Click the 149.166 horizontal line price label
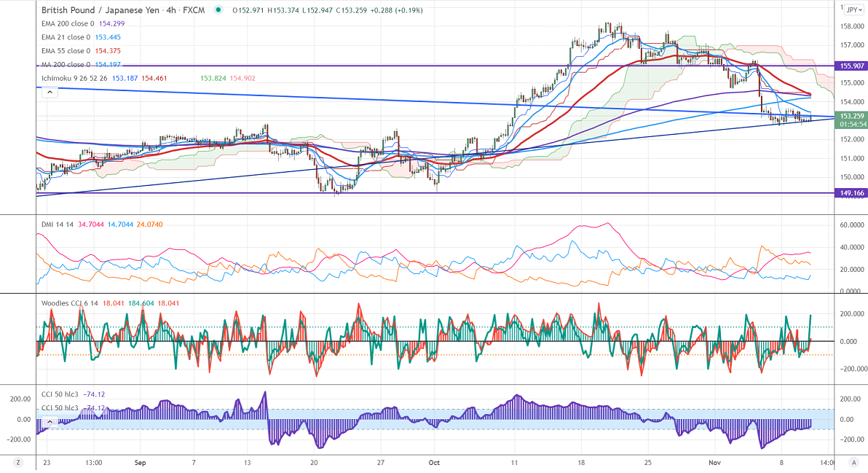This screenshot has height=473, width=868. coord(851,193)
